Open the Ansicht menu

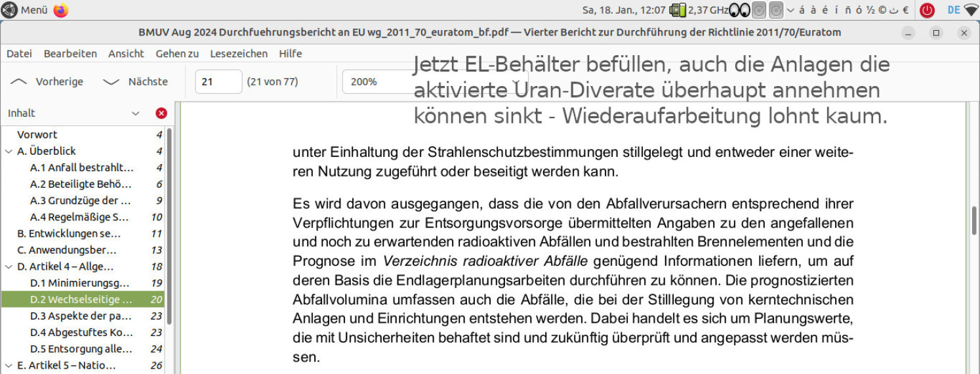[x=126, y=54]
